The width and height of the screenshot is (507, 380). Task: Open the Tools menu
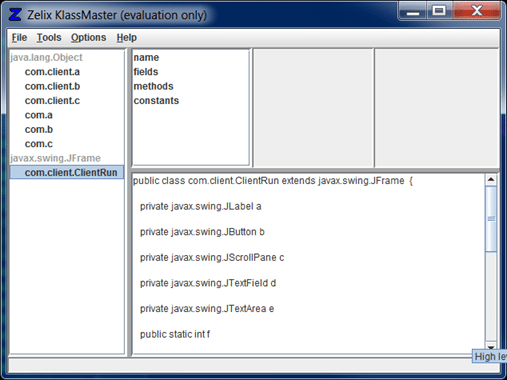[49, 38]
